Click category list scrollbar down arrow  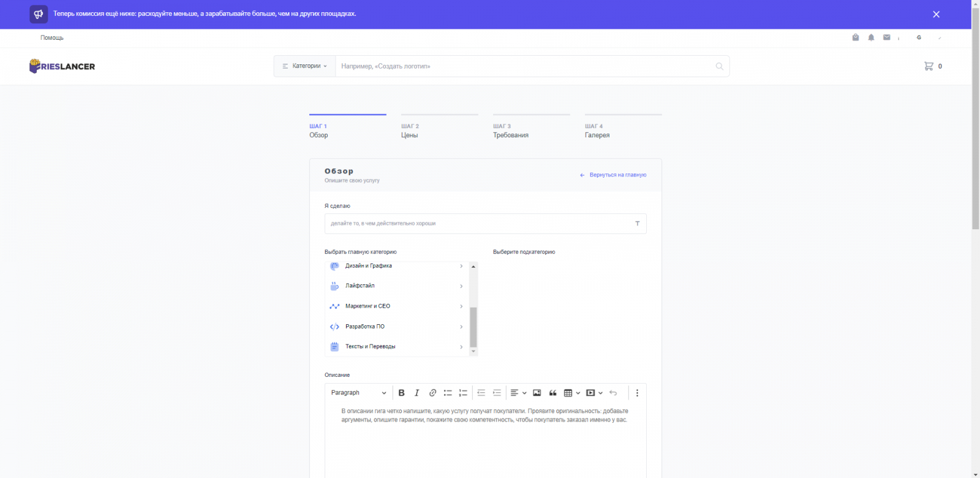pyautogui.click(x=473, y=352)
